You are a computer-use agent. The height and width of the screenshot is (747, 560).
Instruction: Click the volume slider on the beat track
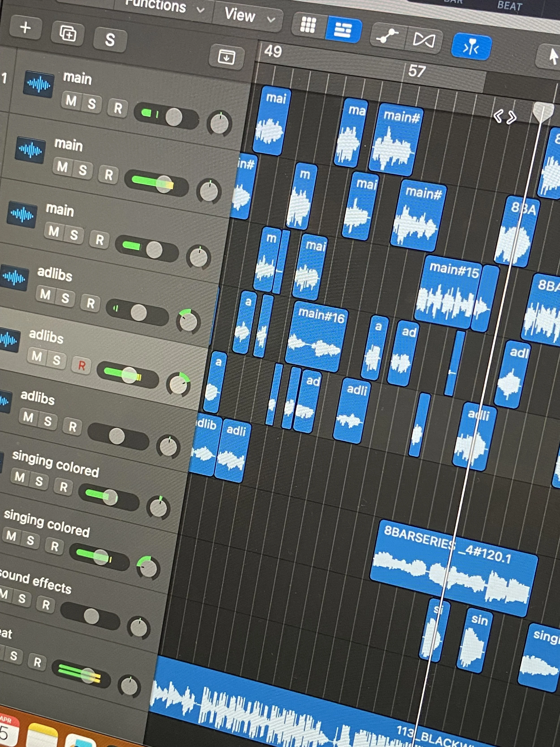(81, 674)
